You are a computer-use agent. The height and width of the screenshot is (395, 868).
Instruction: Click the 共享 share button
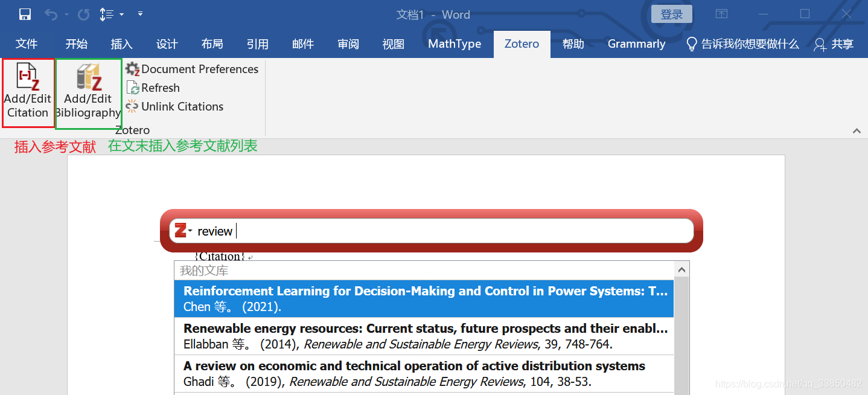click(x=834, y=43)
